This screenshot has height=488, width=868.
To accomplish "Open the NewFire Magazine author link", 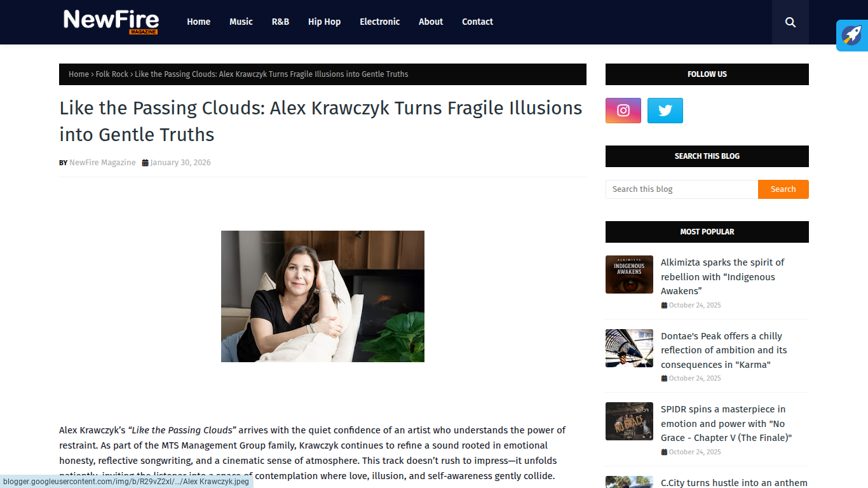I will tap(102, 163).
